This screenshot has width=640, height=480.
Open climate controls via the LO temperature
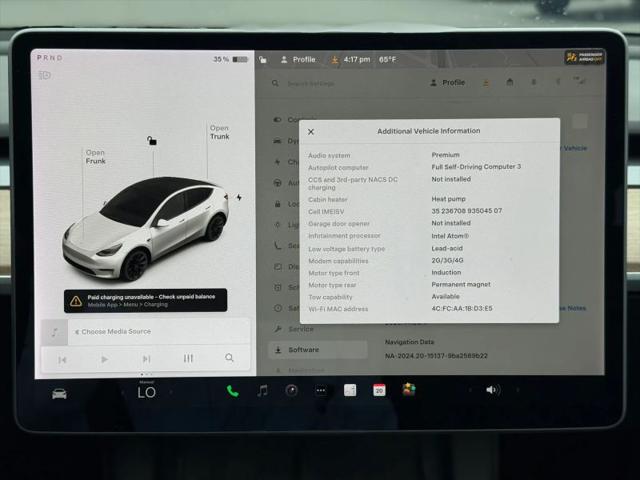tap(147, 392)
